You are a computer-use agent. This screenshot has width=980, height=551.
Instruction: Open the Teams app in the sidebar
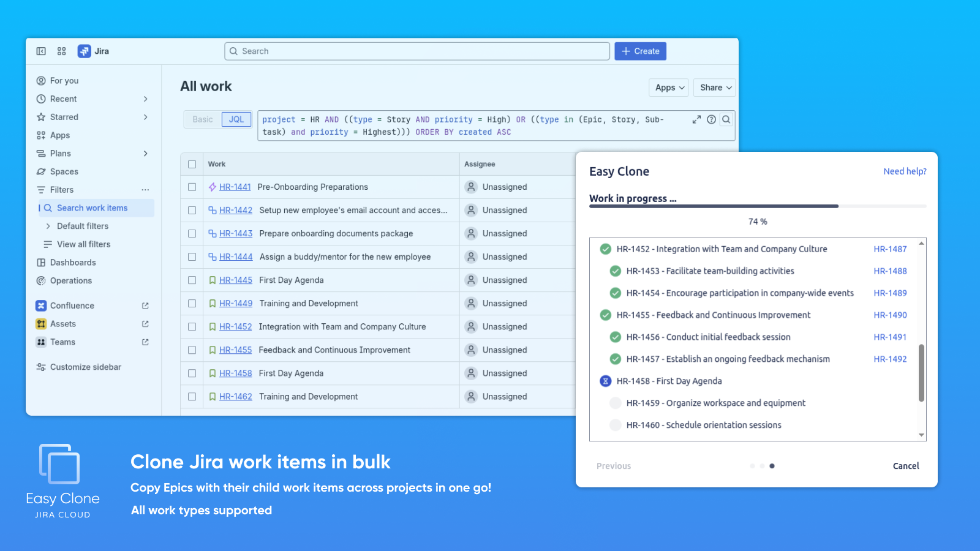click(63, 342)
